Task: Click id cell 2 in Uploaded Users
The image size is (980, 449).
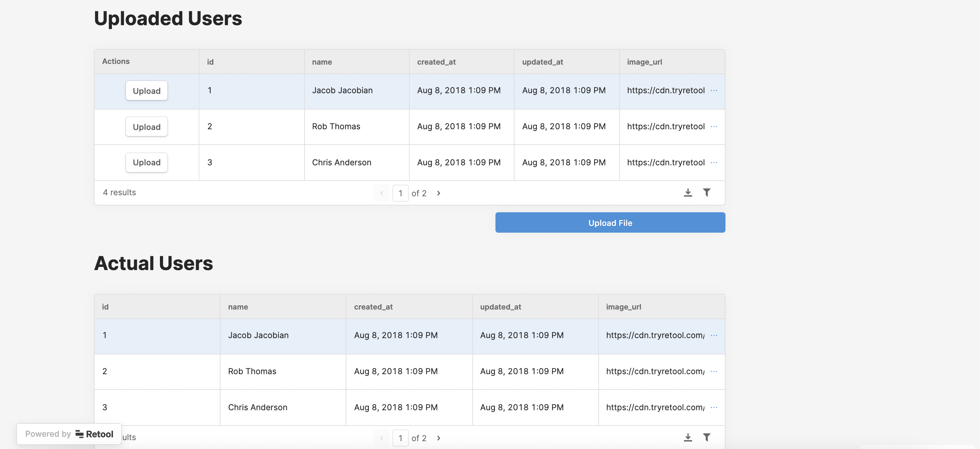Action: tap(251, 127)
